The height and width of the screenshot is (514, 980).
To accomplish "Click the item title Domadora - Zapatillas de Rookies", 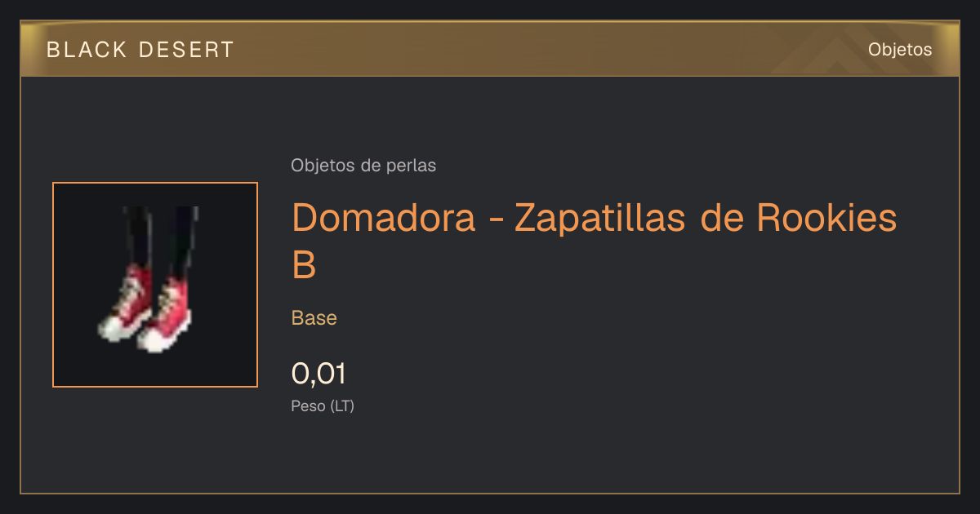I will [x=595, y=217].
